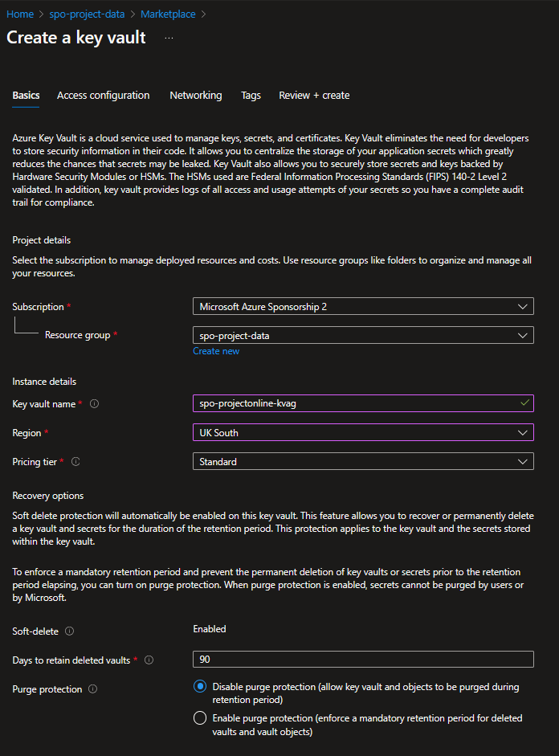Click the ellipsis next to Create a key vault
559x756 pixels.
click(x=168, y=38)
